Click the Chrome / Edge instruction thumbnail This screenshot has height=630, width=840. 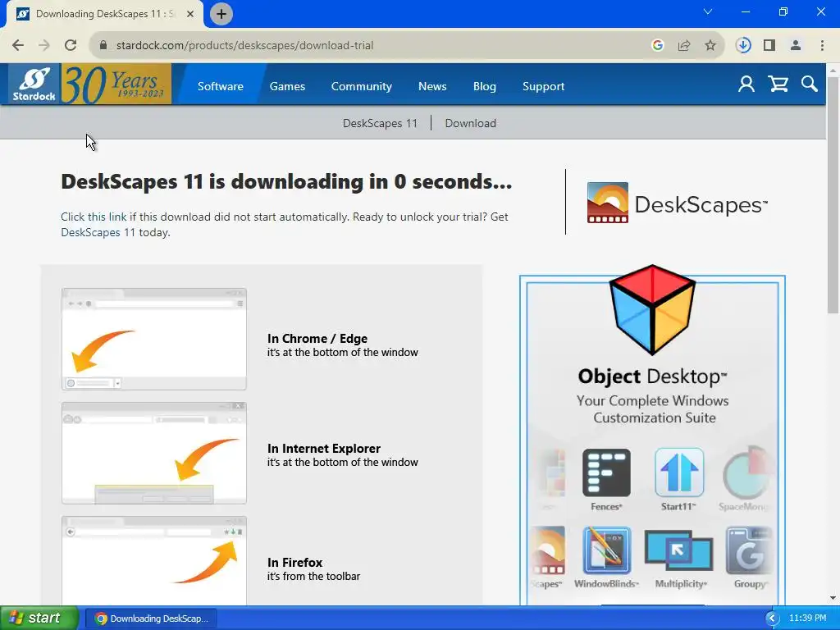point(154,339)
